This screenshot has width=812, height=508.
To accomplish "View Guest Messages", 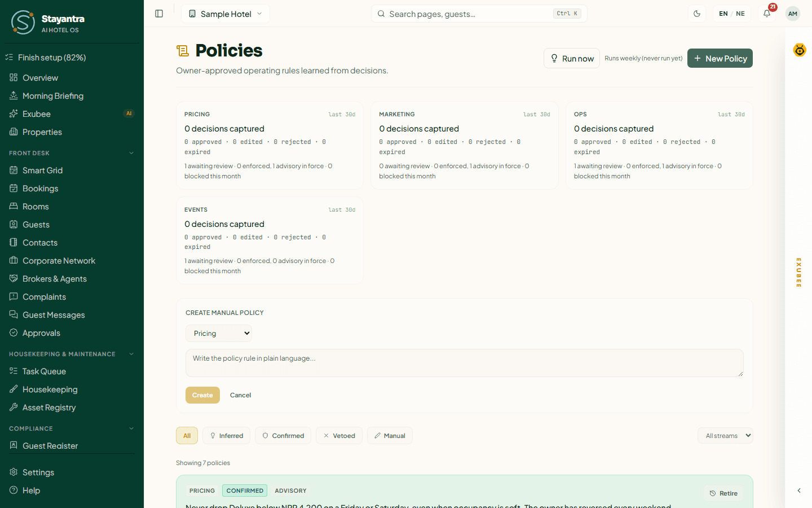I will (x=72, y=315).
